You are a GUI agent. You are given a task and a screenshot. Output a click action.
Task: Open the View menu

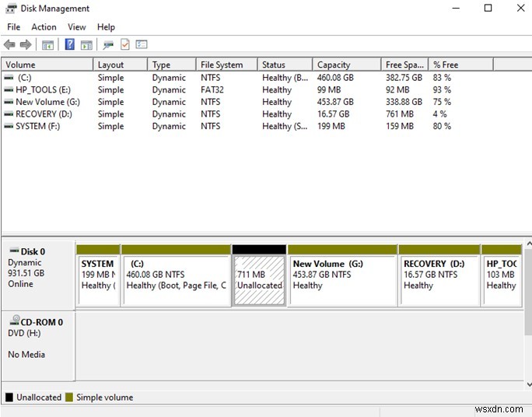coord(77,27)
